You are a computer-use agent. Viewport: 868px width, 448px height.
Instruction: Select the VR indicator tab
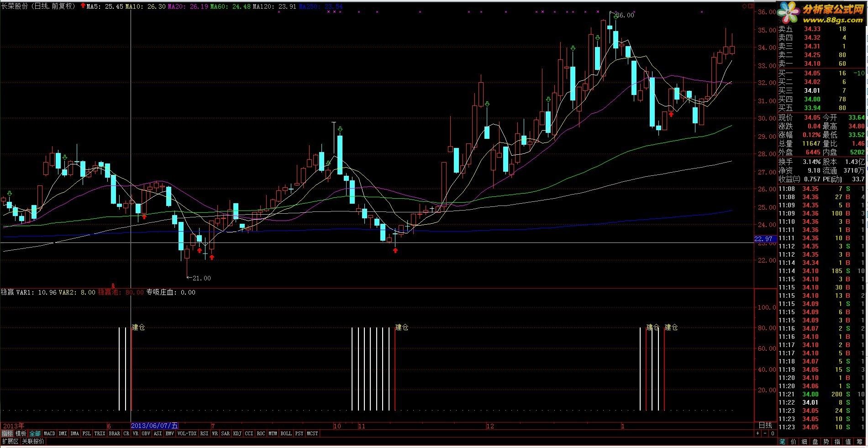point(136,433)
